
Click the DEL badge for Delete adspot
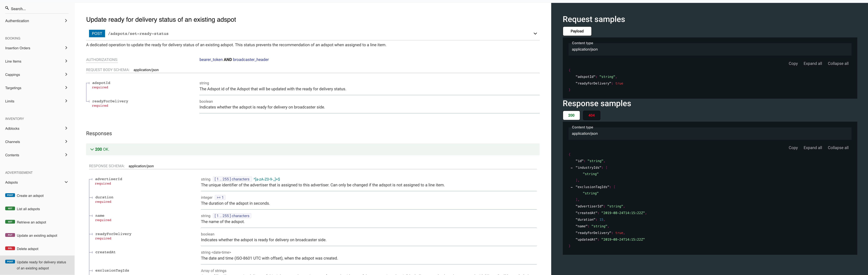10,248
